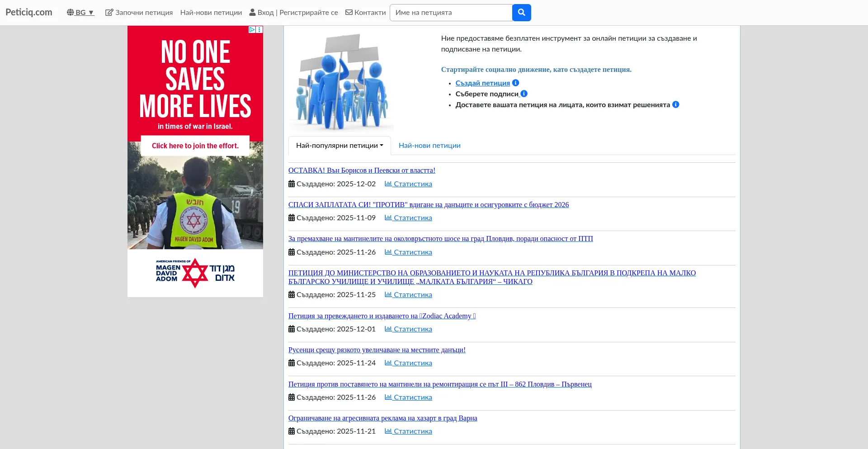The image size is (868, 449).
Task: Open the хазарт в град Варна petition
Action: point(383,418)
